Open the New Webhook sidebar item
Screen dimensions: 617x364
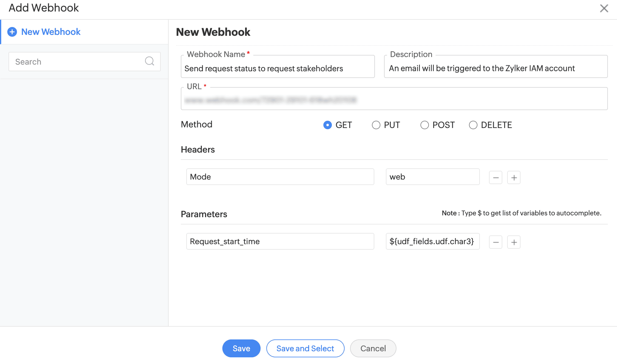(51, 32)
